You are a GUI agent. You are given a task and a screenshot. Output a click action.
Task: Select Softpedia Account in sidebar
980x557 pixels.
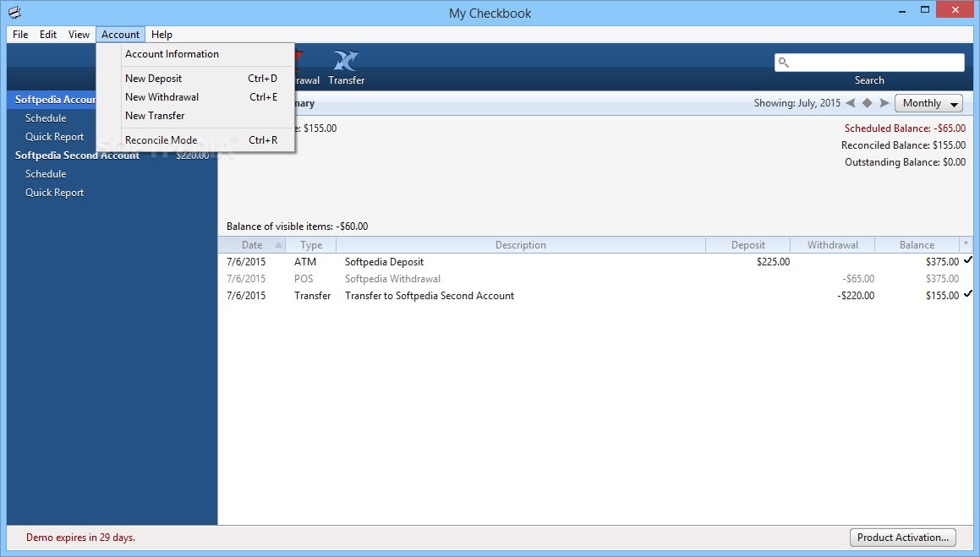coord(56,99)
